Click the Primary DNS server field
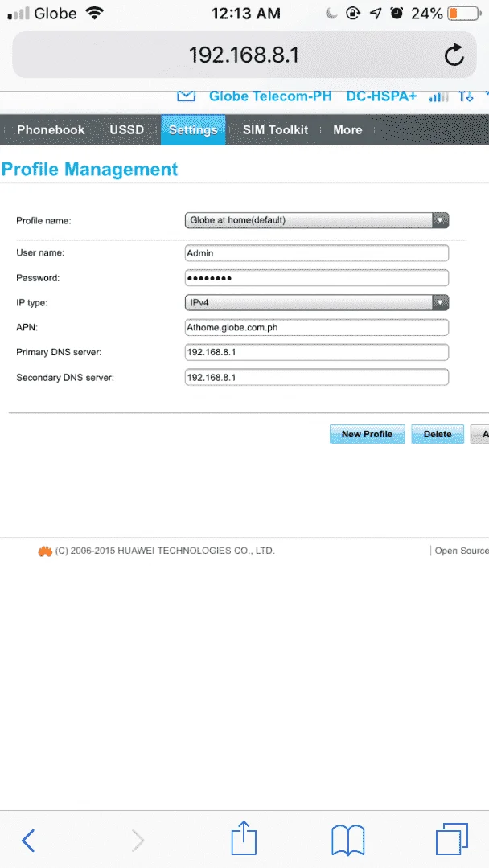 [317, 353]
